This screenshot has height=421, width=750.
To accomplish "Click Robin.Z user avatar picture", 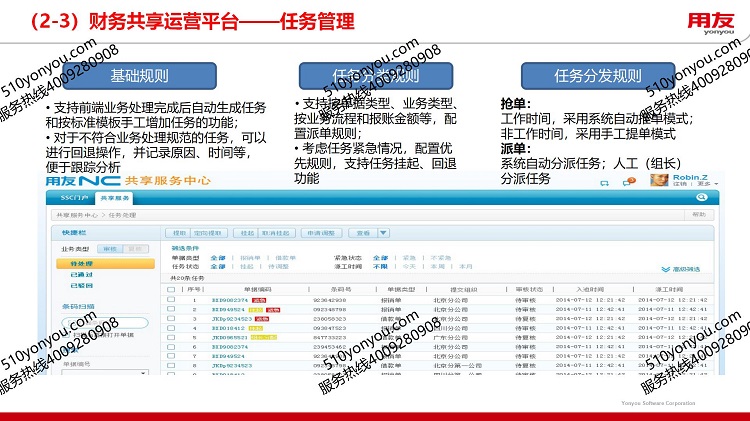I will coord(659,181).
